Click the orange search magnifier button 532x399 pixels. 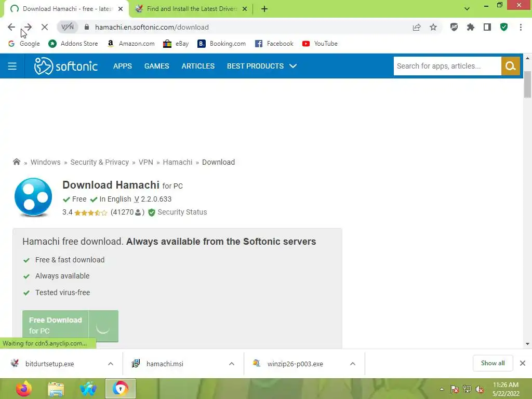511,66
